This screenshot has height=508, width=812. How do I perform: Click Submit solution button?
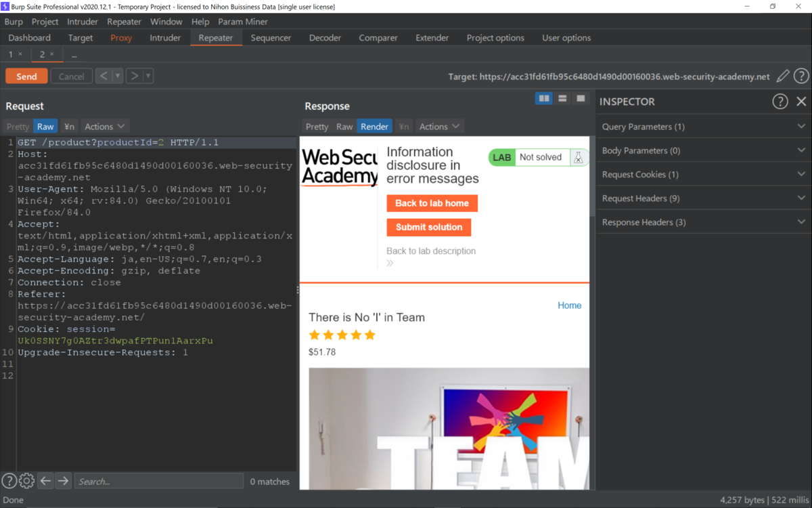pyautogui.click(x=429, y=227)
